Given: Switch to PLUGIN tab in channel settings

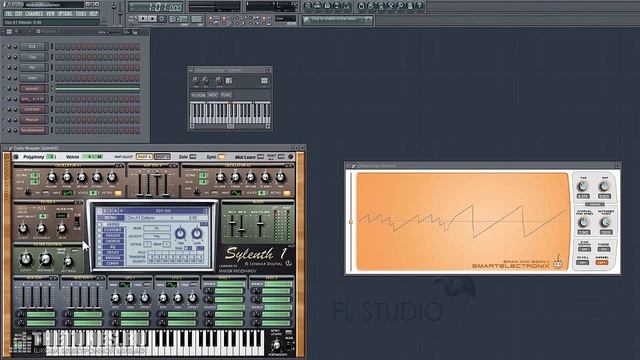Looking at the screenshot, I should click(x=198, y=95).
